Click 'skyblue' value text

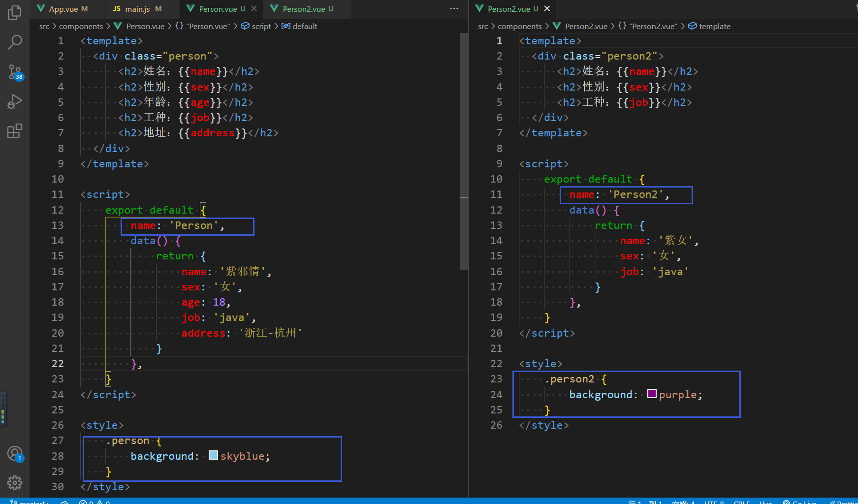click(242, 456)
